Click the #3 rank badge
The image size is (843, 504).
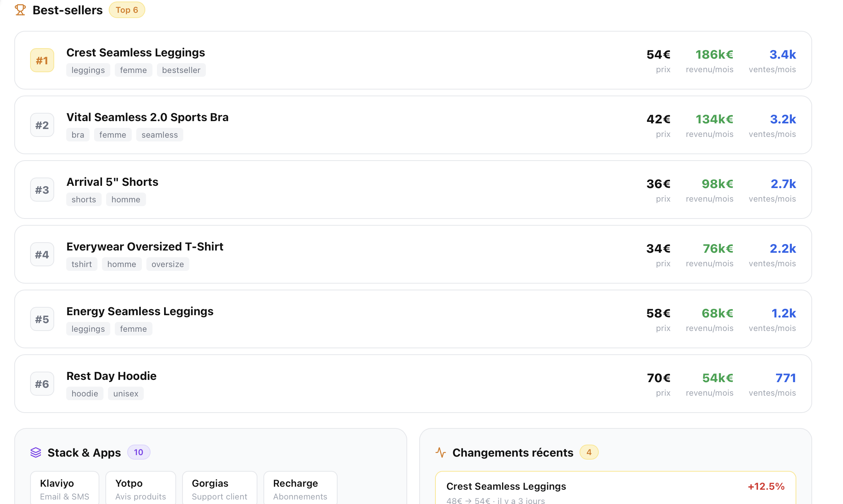coord(42,190)
